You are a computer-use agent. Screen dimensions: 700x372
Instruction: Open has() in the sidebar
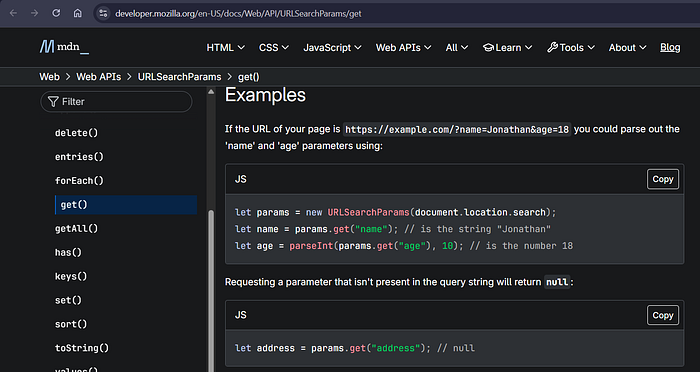click(68, 252)
